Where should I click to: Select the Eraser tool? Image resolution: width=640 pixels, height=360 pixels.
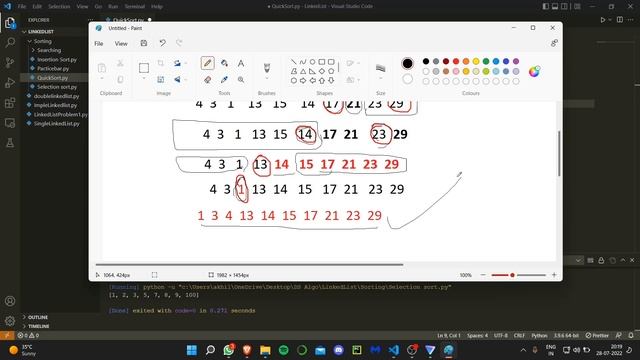(207, 80)
